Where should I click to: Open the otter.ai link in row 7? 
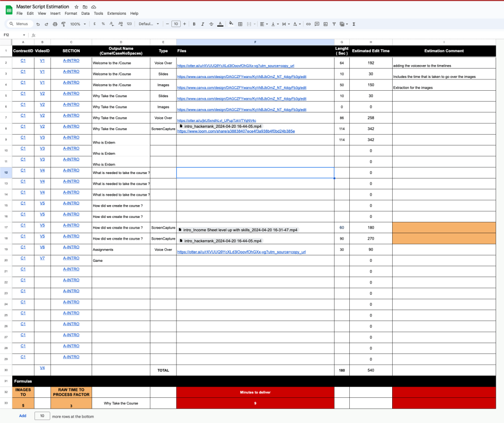point(217,121)
